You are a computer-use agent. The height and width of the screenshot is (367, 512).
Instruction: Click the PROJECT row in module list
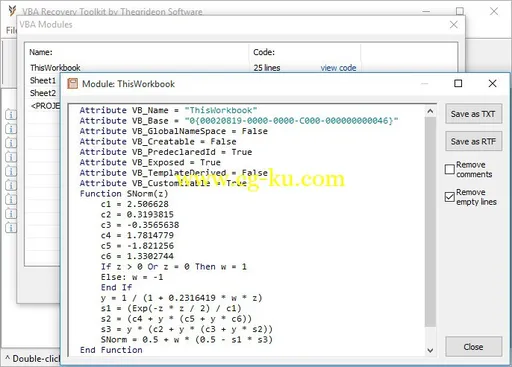[45, 106]
